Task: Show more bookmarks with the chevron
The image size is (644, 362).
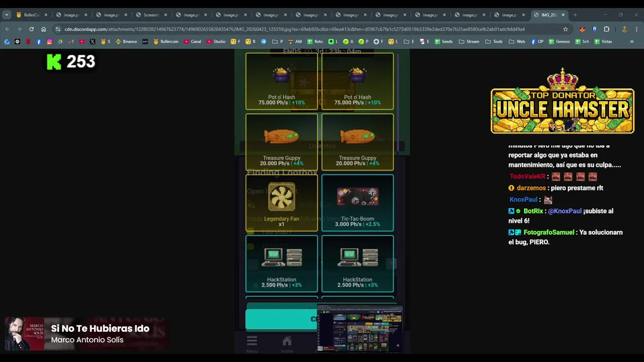Action: coord(632,42)
